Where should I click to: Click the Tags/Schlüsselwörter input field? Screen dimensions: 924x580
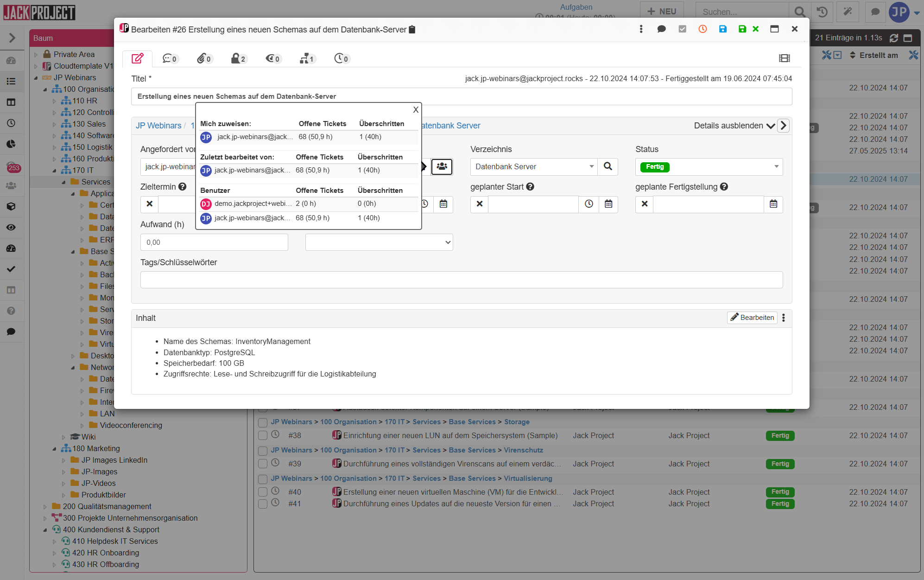[462, 280]
